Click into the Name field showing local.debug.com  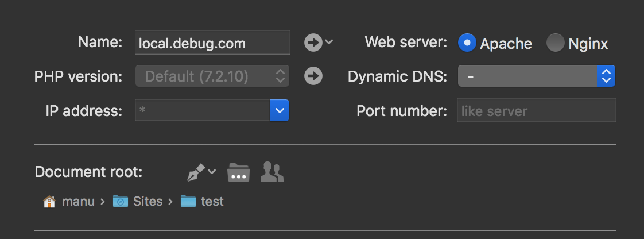click(212, 43)
